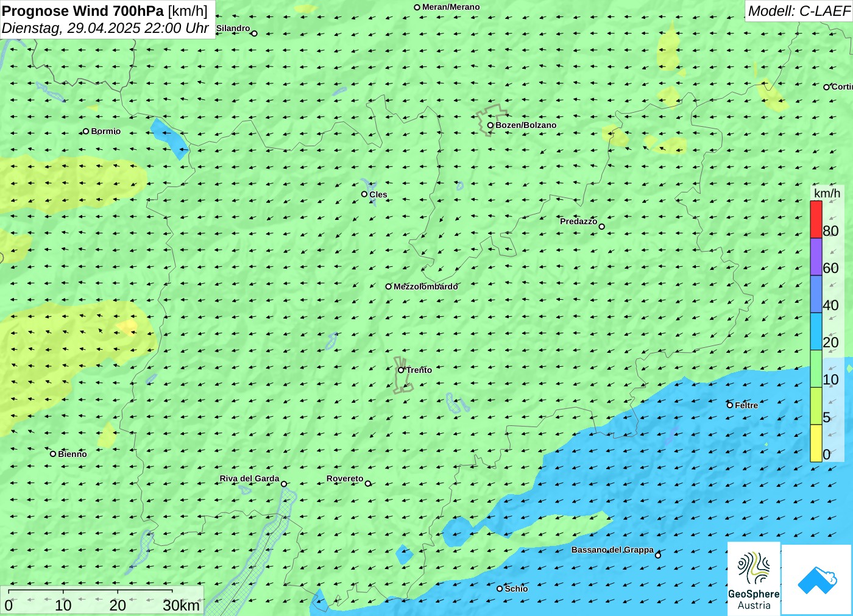
Task: Click the Meran/Merano location marker
Action: (x=417, y=7)
